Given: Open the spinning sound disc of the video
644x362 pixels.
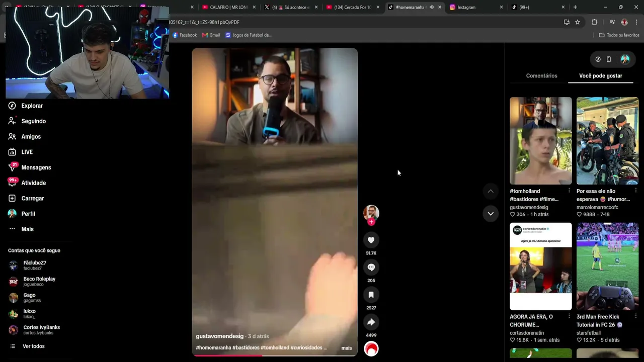Looking at the screenshot, I should coord(371,349).
